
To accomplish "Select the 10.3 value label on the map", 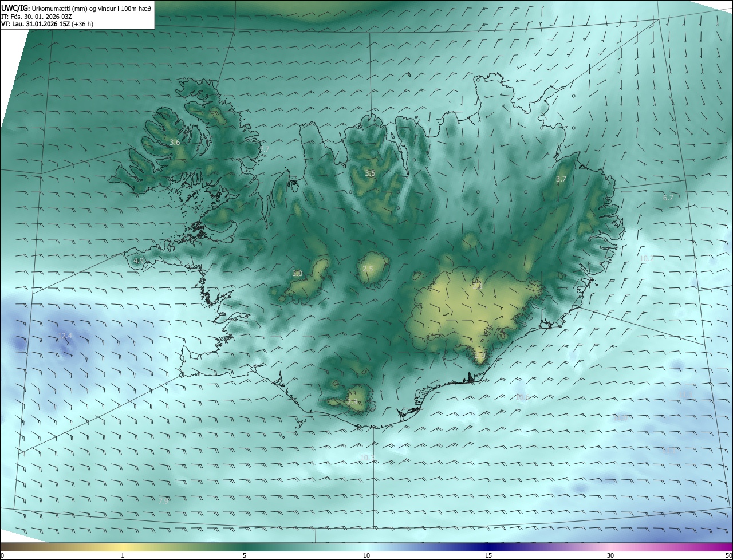I will click(x=367, y=458).
